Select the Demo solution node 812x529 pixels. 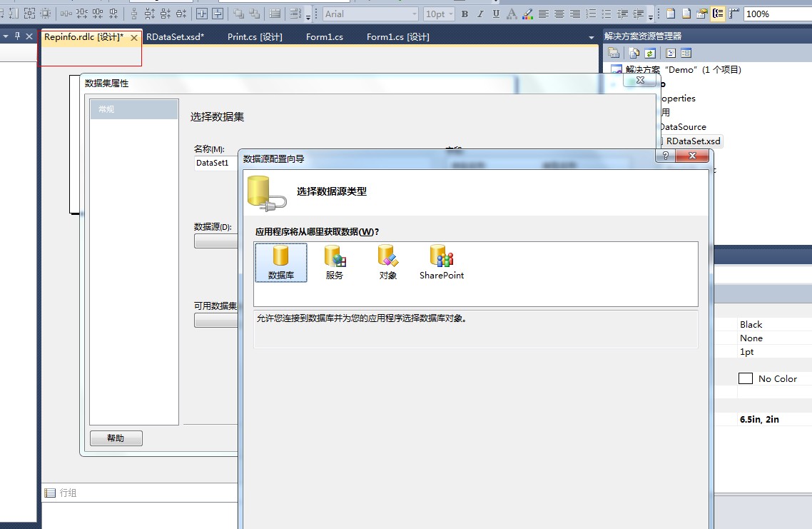pos(683,69)
